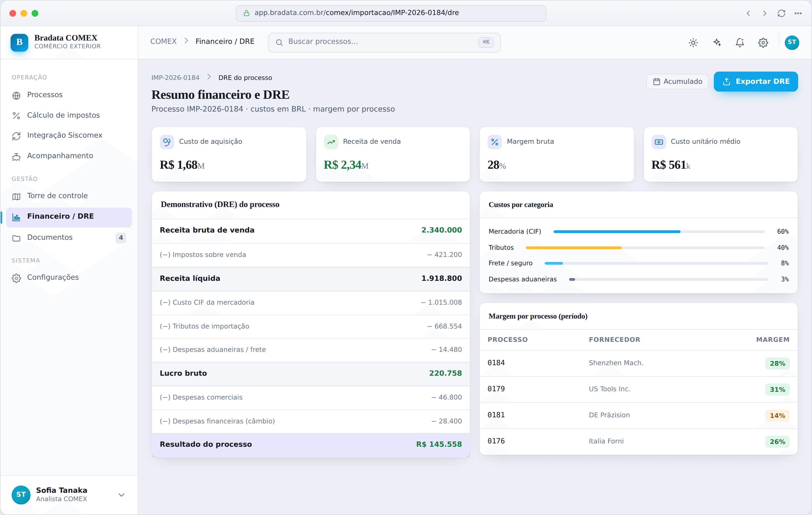Reload the page with refresh icon
The height and width of the screenshot is (515, 812).
tap(781, 13)
